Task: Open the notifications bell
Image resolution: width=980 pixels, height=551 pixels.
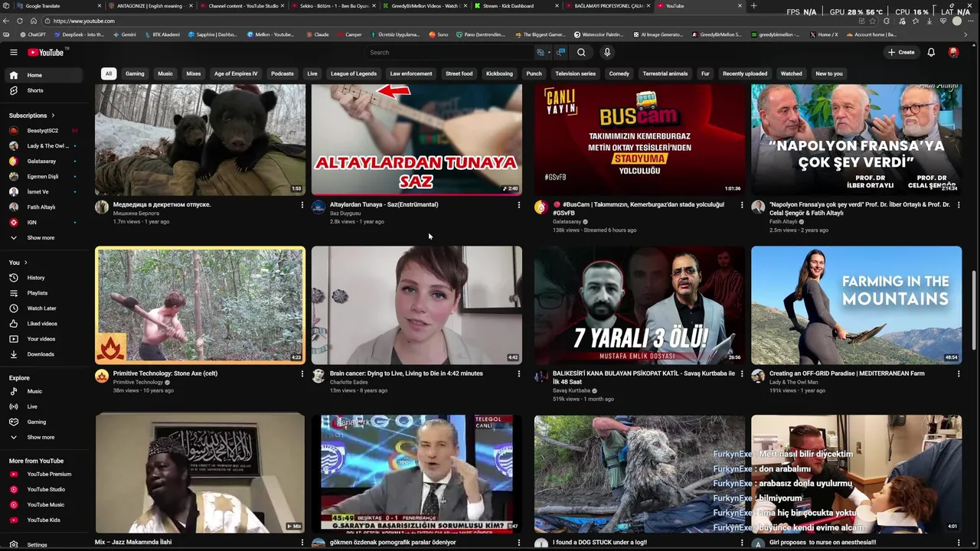Action: (x=931, y=52)
